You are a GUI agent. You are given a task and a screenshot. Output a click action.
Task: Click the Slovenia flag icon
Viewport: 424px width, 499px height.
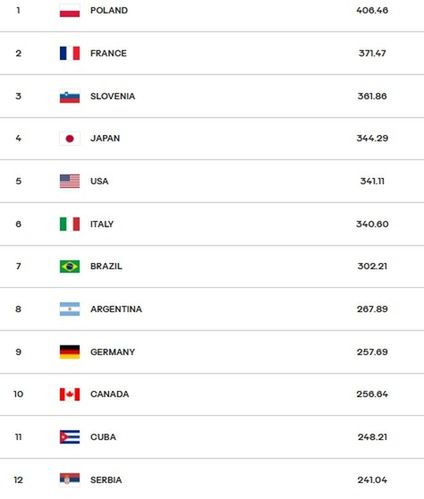coord(70,96)
